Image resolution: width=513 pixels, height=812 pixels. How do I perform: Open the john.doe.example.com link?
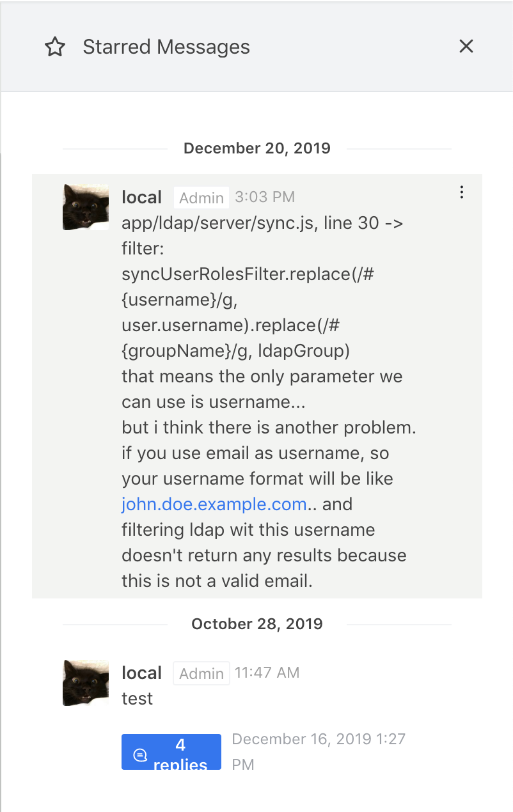click(214, 504)
